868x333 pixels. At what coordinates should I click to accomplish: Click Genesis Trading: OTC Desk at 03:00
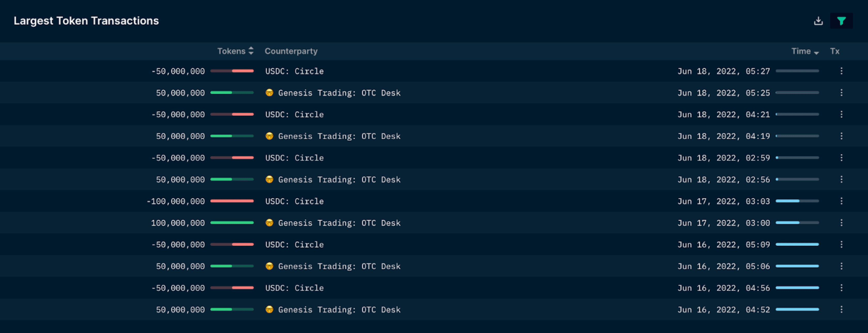point(339,223)
